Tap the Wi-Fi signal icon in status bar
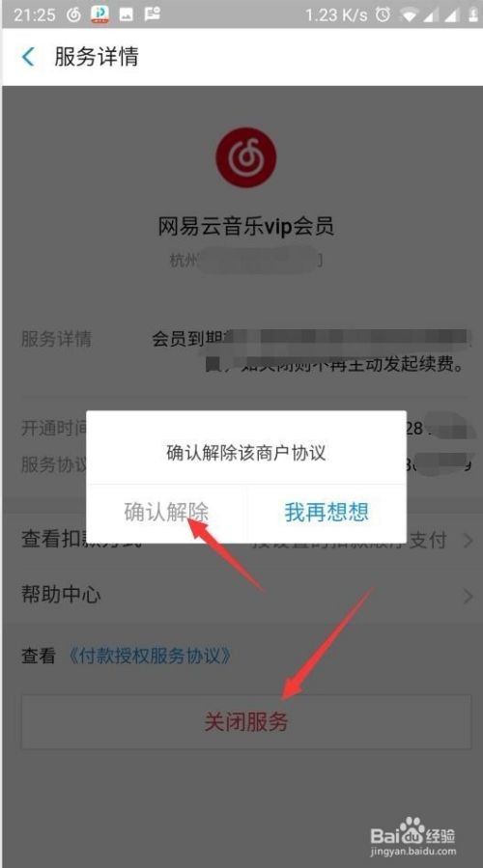483x868 pixels. click(410, 15)
